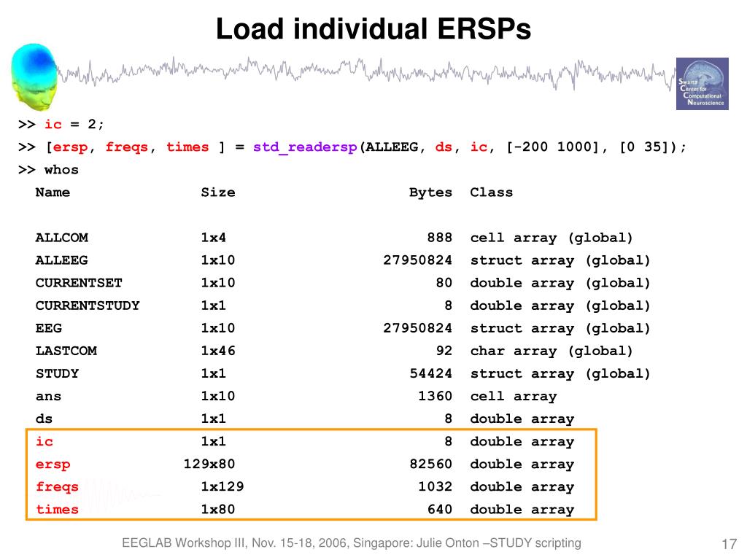Select the "LASTCOM" variable name
Viewport: 747px width, 560px height.
click(66, 351)
